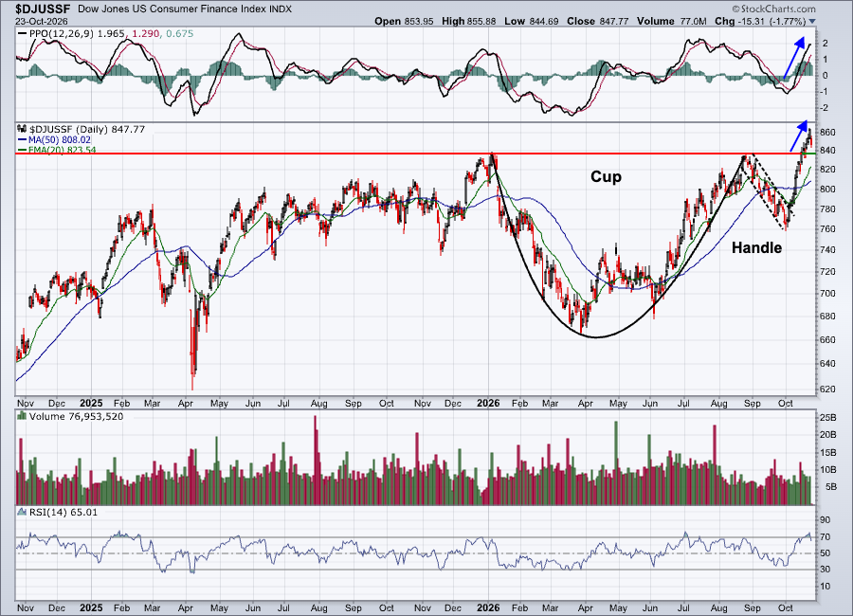Click the Close 847.77 value
Viewport: 853px width, 616px height.
click(x=597, y=21)
